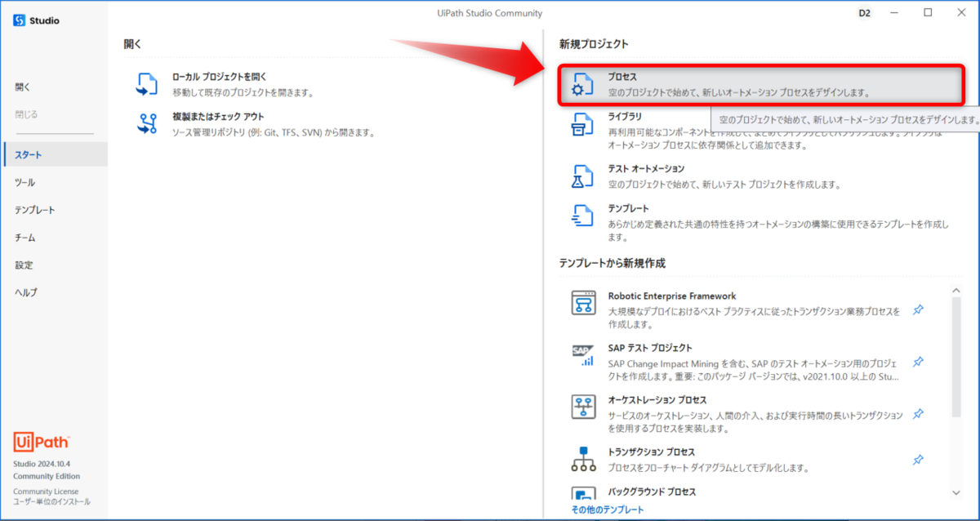This screenshot has width=980, height=521.
Task: Select バックグラウンド プロセス template title
Action: 653,492
